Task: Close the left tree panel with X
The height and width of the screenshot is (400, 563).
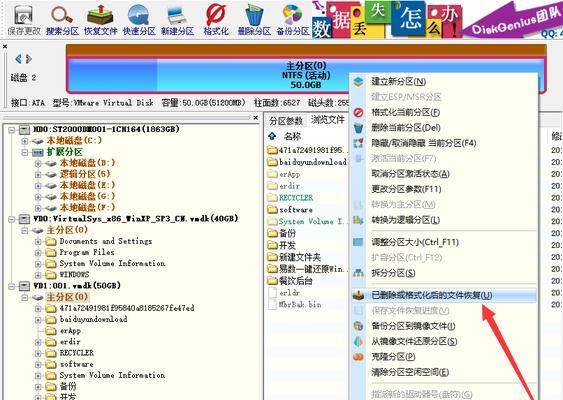Action: click(x=255, y=117)
